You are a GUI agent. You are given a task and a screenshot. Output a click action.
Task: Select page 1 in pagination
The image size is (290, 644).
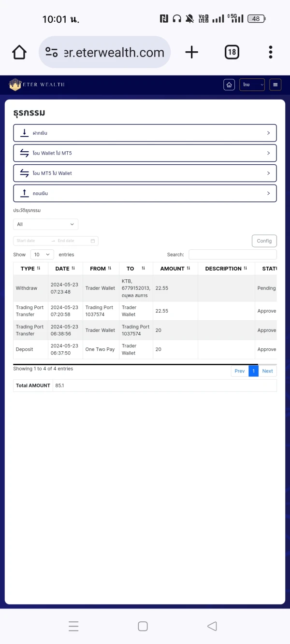click(253, 371)
